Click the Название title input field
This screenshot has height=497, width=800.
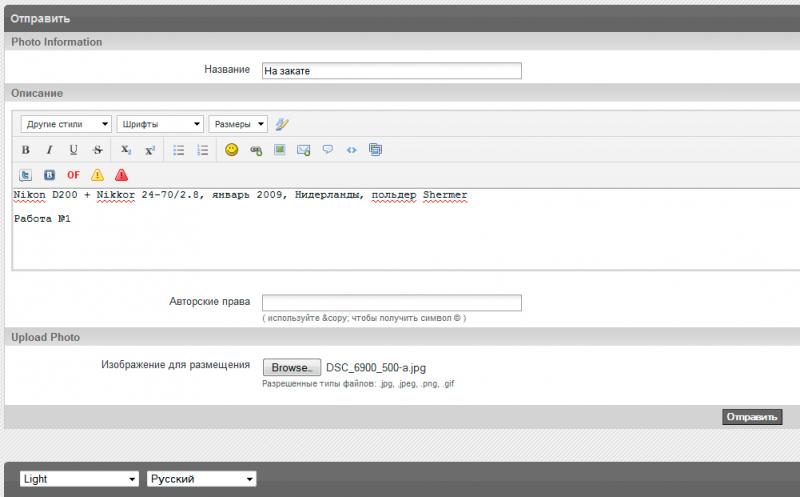point(392,71)
